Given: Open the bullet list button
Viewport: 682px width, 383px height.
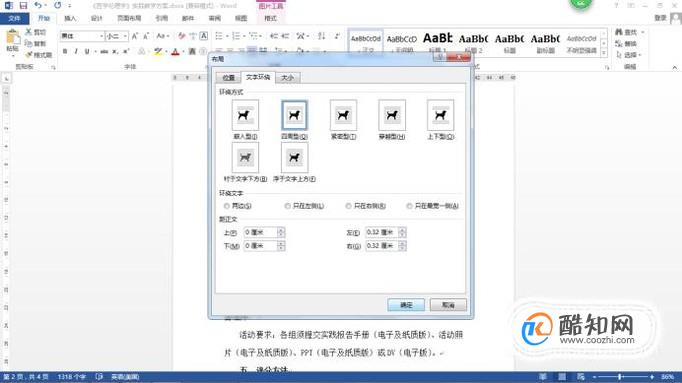Looking at the screenshot, I should [219, 36].
